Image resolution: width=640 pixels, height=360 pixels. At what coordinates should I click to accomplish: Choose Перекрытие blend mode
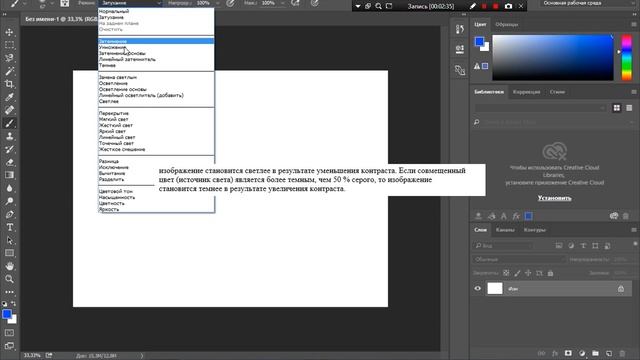tap(114, 113)
